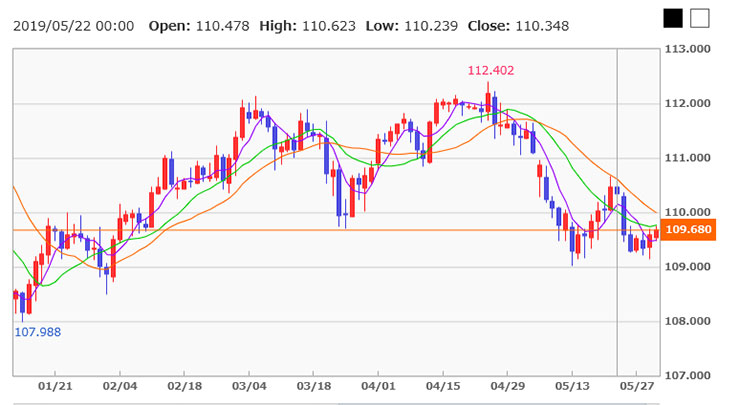Image resolution: width=740 pixels, height=405 pixels.
Task: Click the 110.000 price axis label
Action: (x=687, y=212)
